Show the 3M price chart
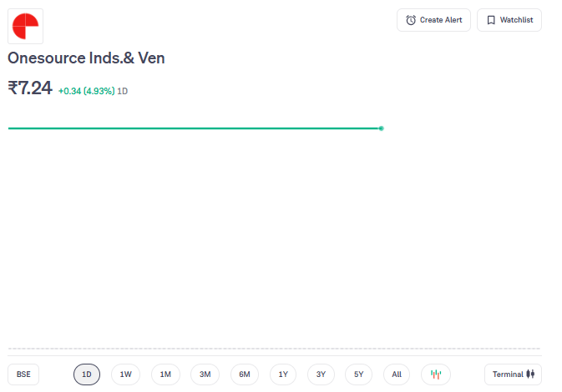This screenshot has width=562, height=392. 205,374
